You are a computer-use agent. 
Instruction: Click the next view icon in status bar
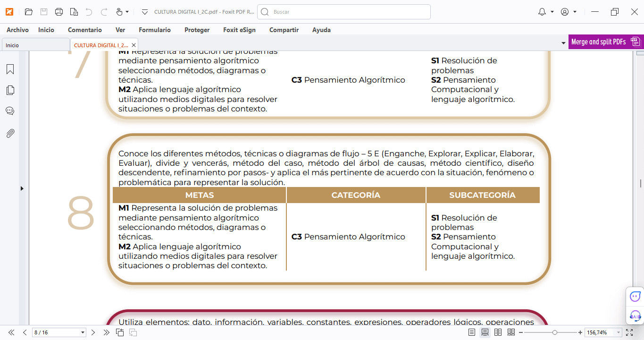point(133,332)
